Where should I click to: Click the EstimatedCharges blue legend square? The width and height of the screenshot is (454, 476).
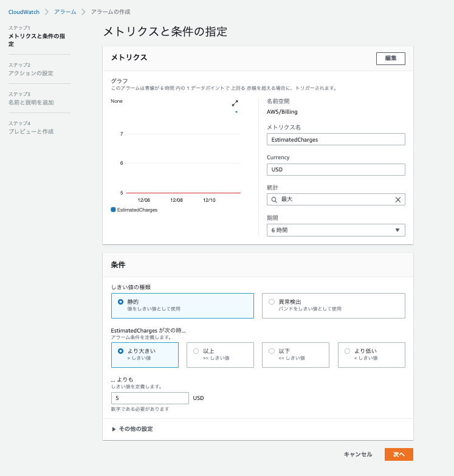coord(113,210)
